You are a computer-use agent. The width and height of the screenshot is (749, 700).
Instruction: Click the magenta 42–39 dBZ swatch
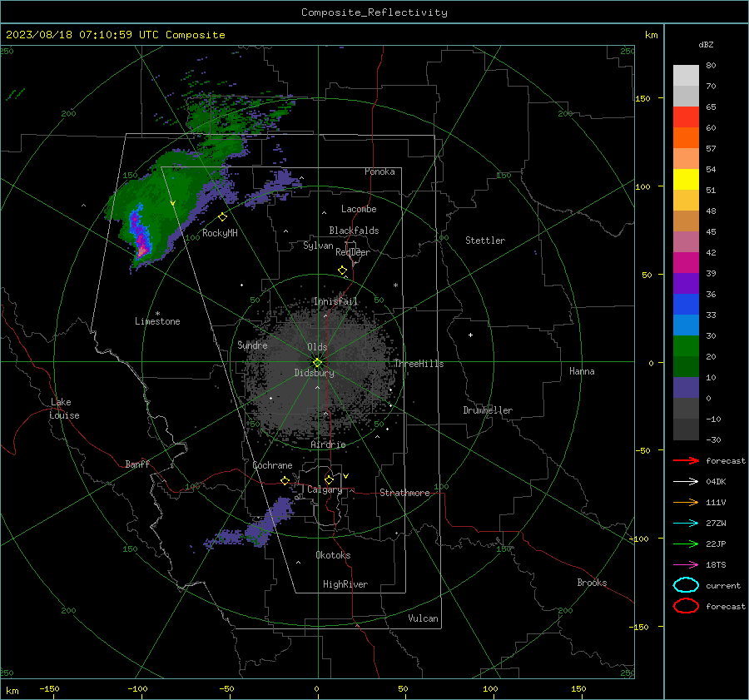[x=686, y=263]
